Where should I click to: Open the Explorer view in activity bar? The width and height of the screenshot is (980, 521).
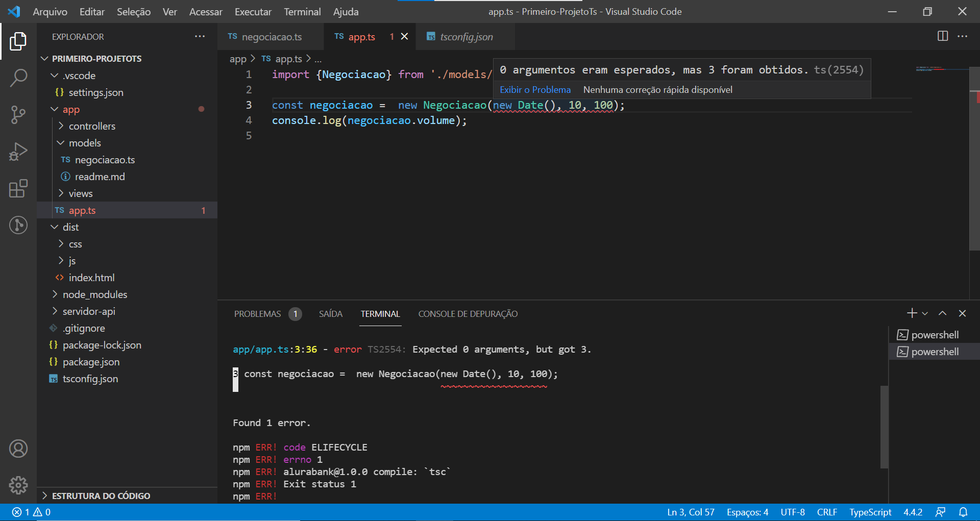[18, 41]
